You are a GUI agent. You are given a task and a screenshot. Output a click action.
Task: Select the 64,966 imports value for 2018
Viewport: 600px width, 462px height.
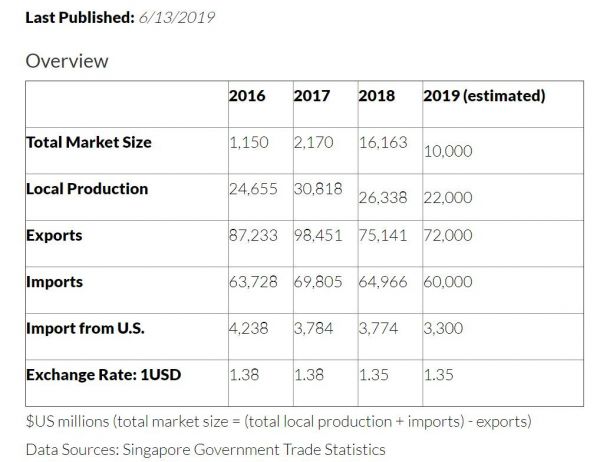pos(383,282)
